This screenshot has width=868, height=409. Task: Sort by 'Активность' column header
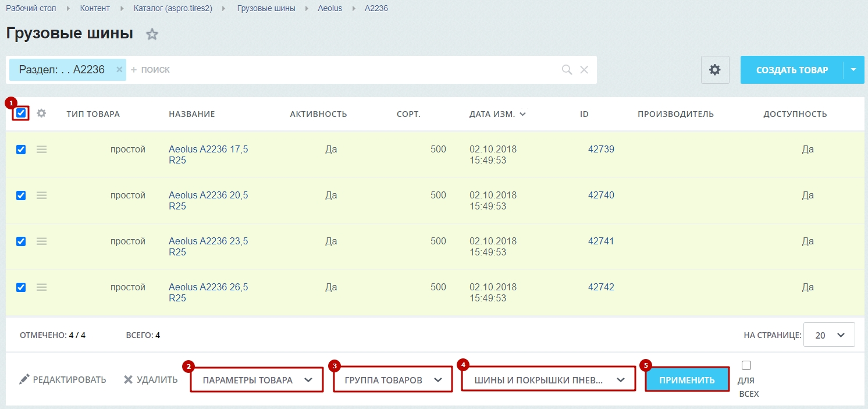coord(318,114)
